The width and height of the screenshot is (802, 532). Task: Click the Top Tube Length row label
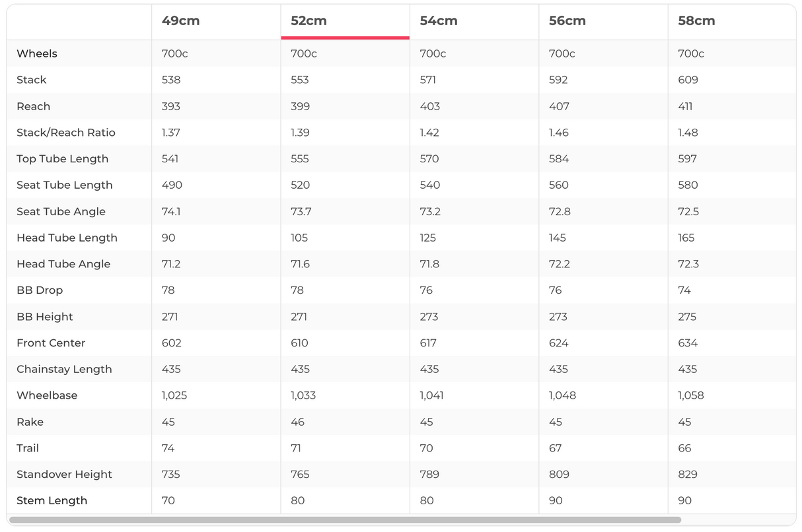click(x=62, y=159)
